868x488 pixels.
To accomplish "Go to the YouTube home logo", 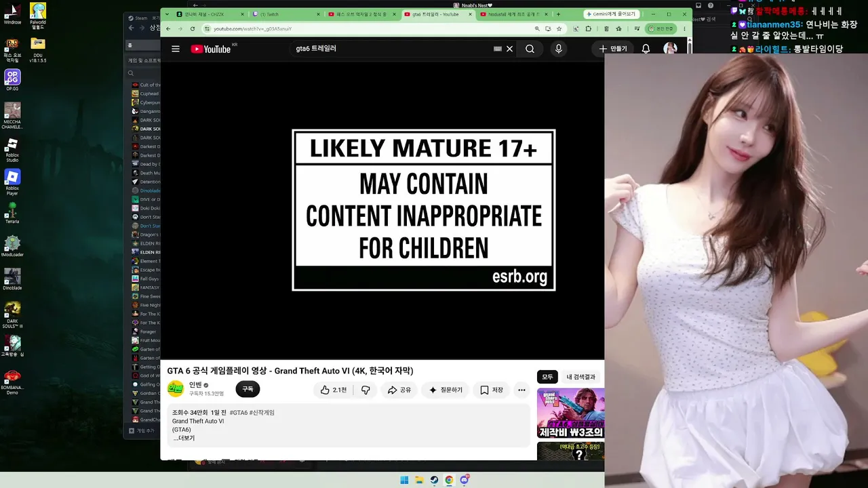I will click(211, 49).
